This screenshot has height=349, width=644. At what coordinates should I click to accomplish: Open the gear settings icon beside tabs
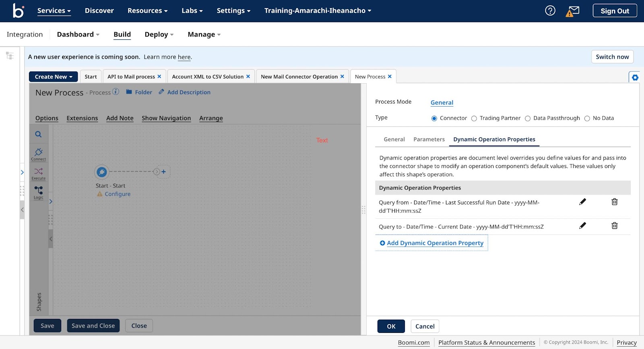pos(635,77)
